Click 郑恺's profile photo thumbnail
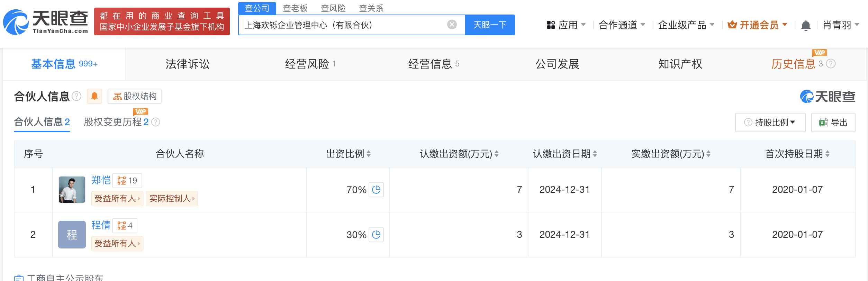 point(72,190)
